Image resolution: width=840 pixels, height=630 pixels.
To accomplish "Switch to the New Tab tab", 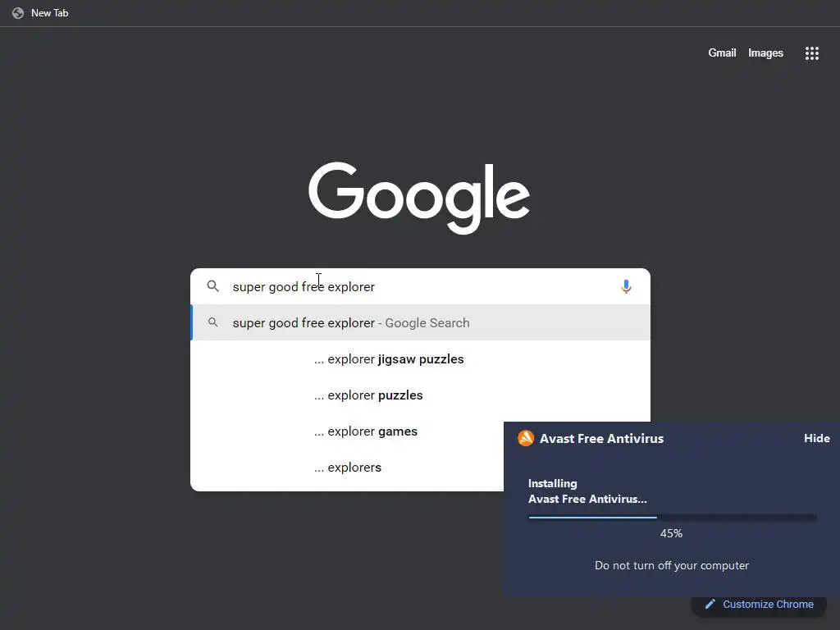I will point(40,13).
